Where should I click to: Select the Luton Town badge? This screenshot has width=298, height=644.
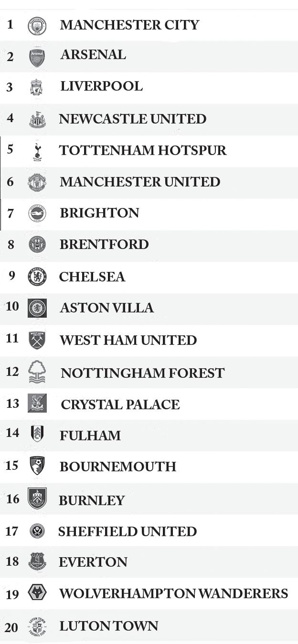point(37,626)
